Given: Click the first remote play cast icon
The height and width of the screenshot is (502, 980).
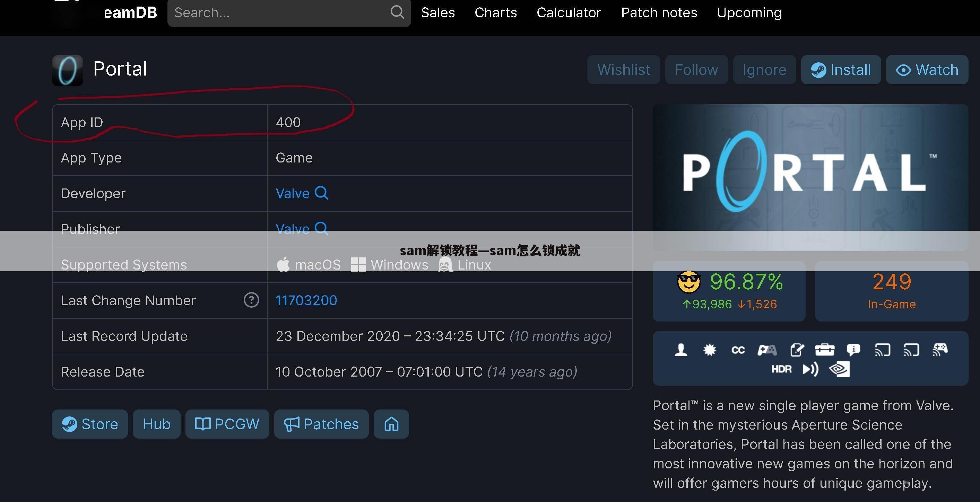Looking at the screenshot, I should [x=882, y=350].
